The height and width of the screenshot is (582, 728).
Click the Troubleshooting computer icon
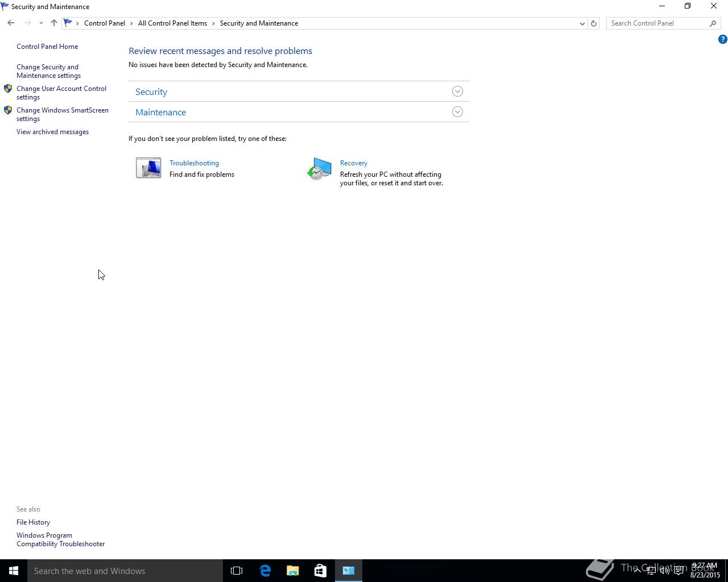148,168
